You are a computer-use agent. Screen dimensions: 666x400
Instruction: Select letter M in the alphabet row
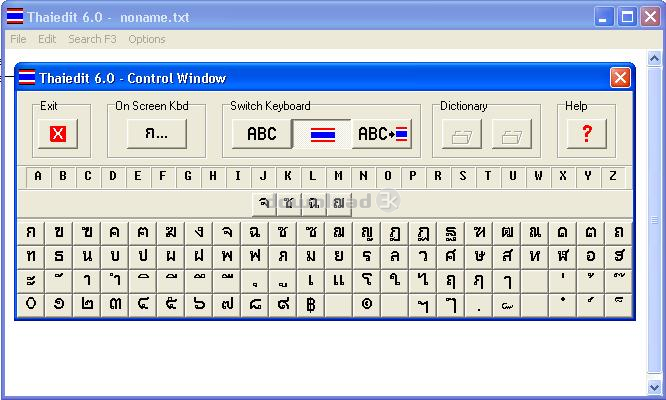[x=338, y=177]
